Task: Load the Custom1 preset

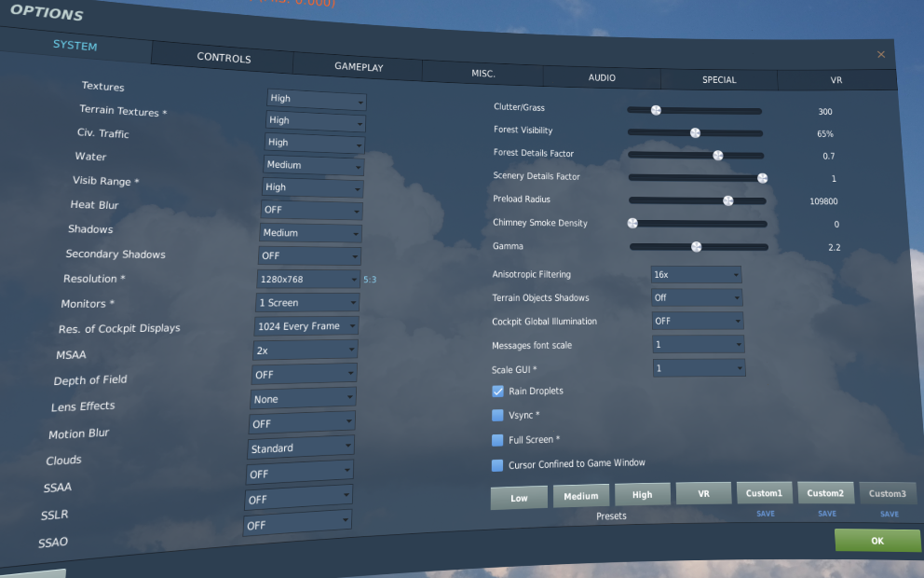Action: pos(765,492)
